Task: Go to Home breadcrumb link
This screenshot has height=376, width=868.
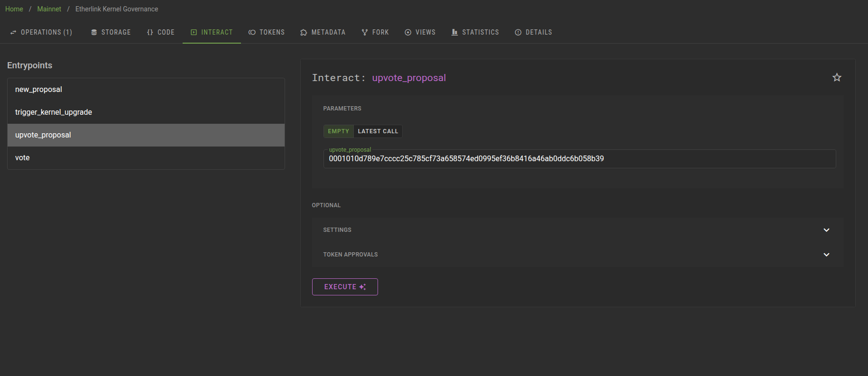Action: point(14,9)
